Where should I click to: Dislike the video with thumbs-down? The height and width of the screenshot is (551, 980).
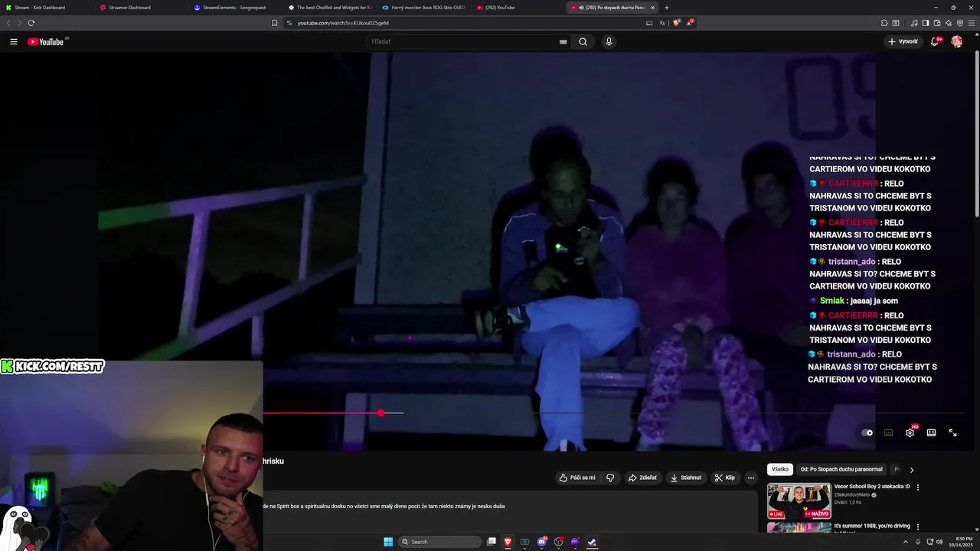pos(610,478)
